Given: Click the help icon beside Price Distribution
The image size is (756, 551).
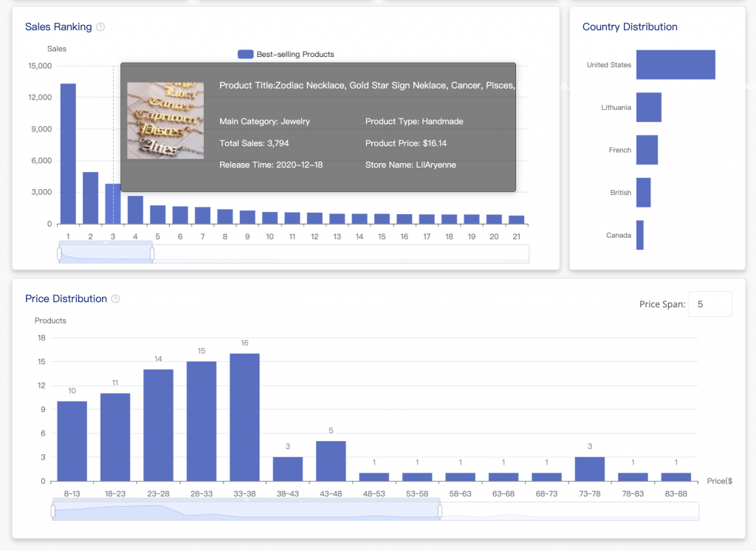Looking at the screenshot, I should (115, 299).
